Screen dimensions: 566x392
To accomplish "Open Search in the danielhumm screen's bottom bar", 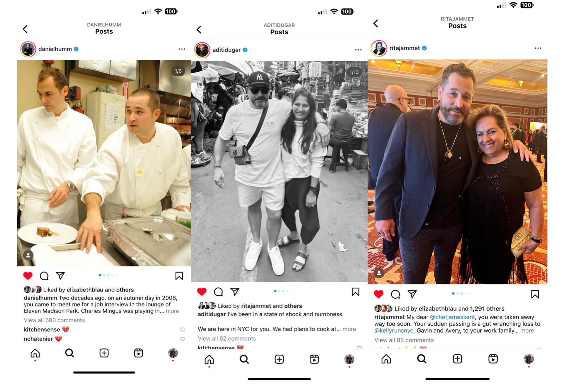I will [x=70, y=353].
